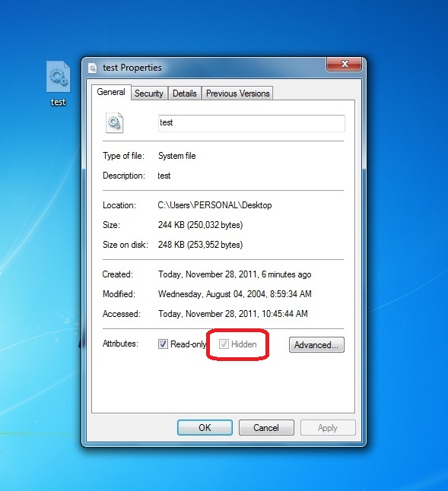This screenshot has width=448, height=491.
Task: Click the system file icon beside name field
Action: (114, 123)
